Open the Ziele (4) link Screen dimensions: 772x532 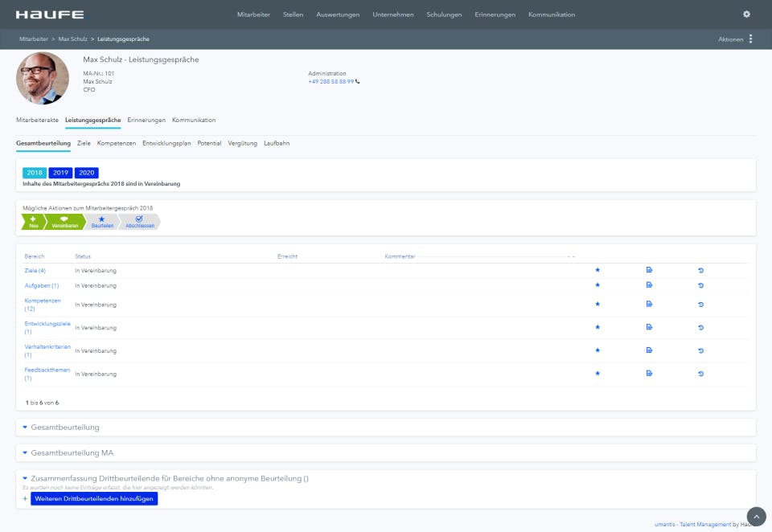[x=35, y=271]
